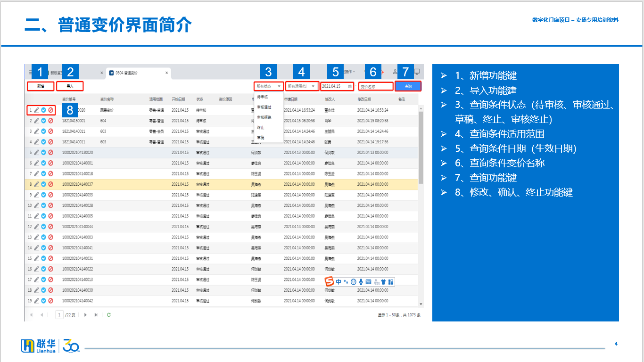Click the microphone icon in Sogou toolbar

(x=361, y=282)
